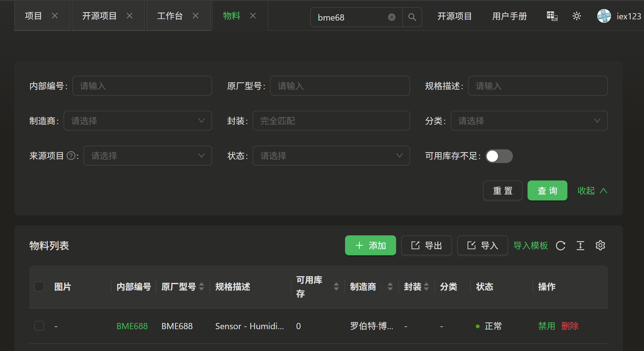This screenshot has height=351, width=644.
Task: Open 用户手册 menu item
Action: click(509, 16)
